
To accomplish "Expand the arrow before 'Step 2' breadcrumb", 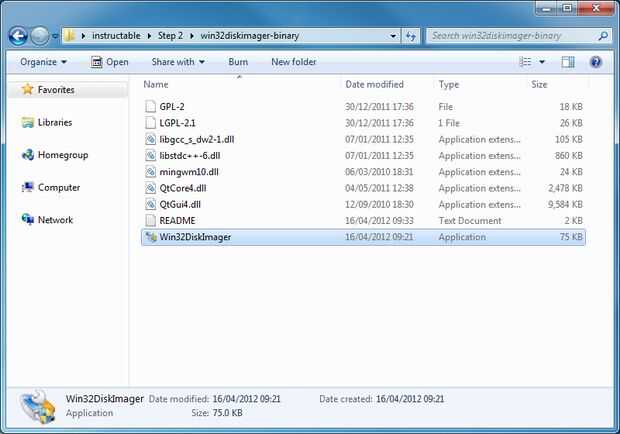I will [149, 36].
